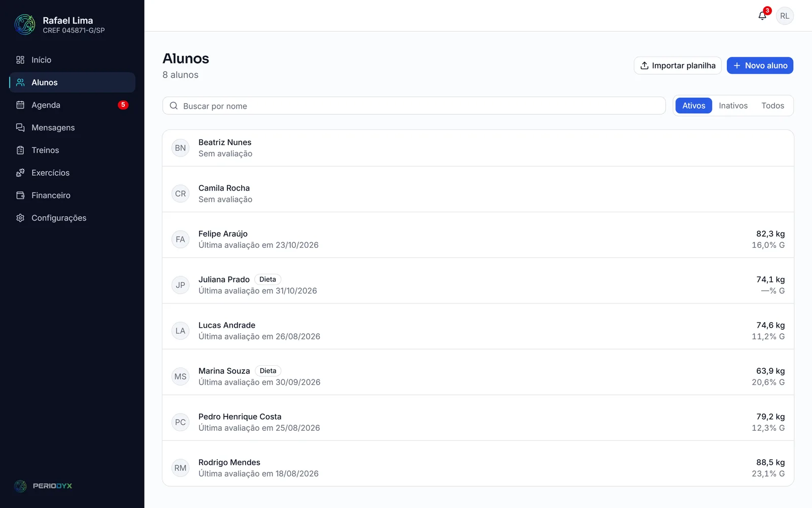Go to Mensagens in the sidebar
This screenshot has height=508, width=812.
point(72,128)
